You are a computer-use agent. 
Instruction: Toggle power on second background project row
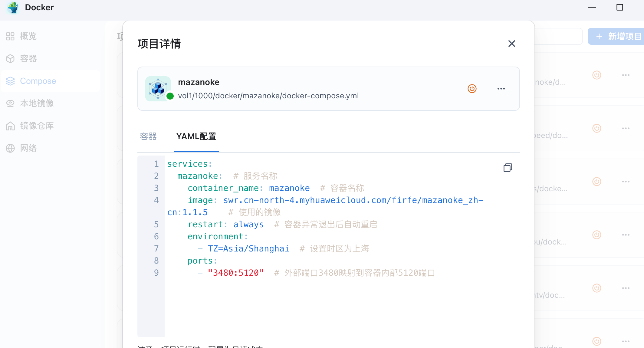pyautogui.click(x=596, y=128)
